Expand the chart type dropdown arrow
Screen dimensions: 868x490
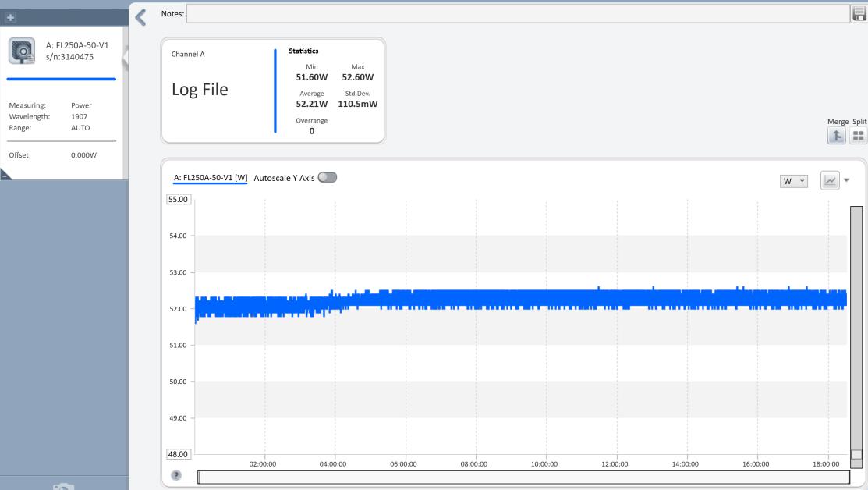(x=846, y=180)
